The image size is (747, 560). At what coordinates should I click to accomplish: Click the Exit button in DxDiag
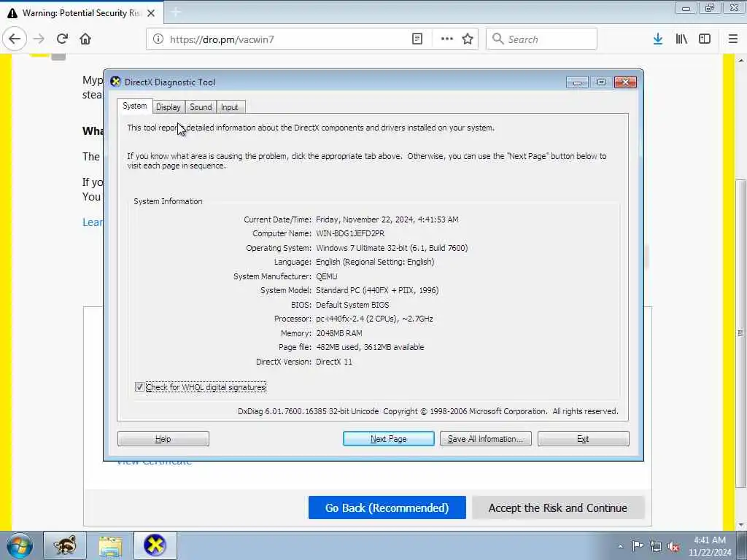click(x=583, y=438)
